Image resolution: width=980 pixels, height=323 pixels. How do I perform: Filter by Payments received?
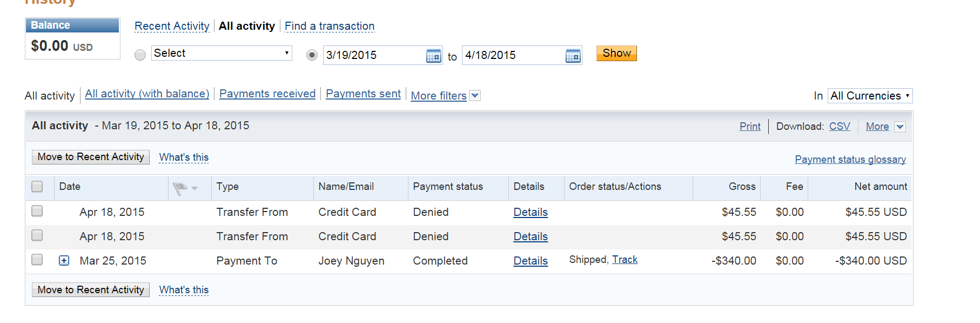pos(267,94)
